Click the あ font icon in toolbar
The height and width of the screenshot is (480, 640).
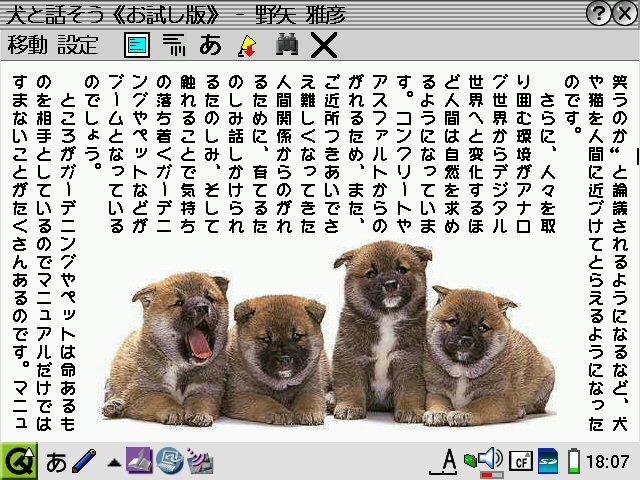210,44
